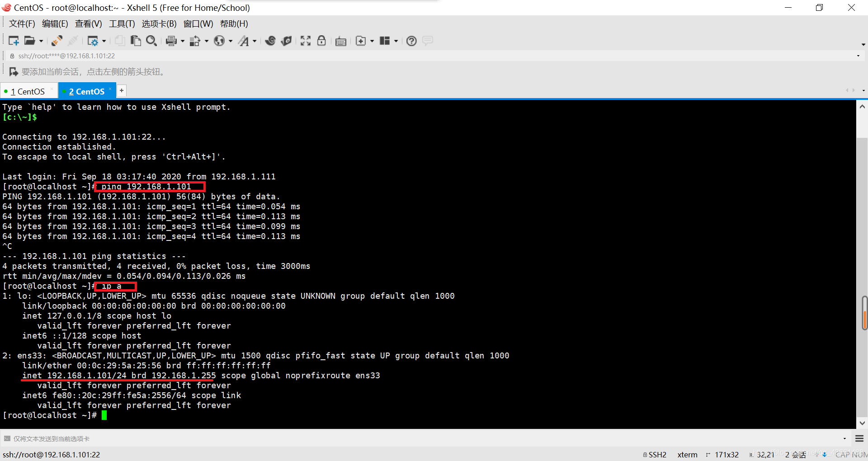Click the xterm terminal type status
Image resolution: width=868 pixels, height=461 pixels.
(687, 455)
